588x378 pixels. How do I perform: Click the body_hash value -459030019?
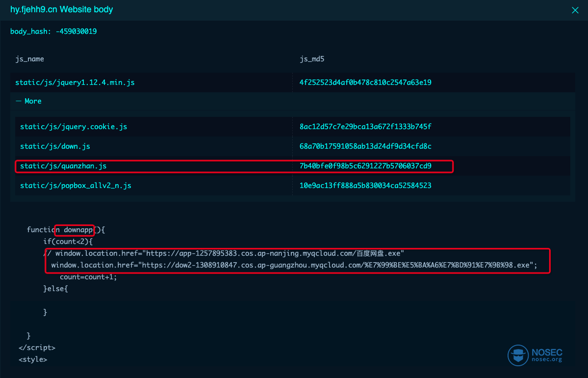coord(76,31)
